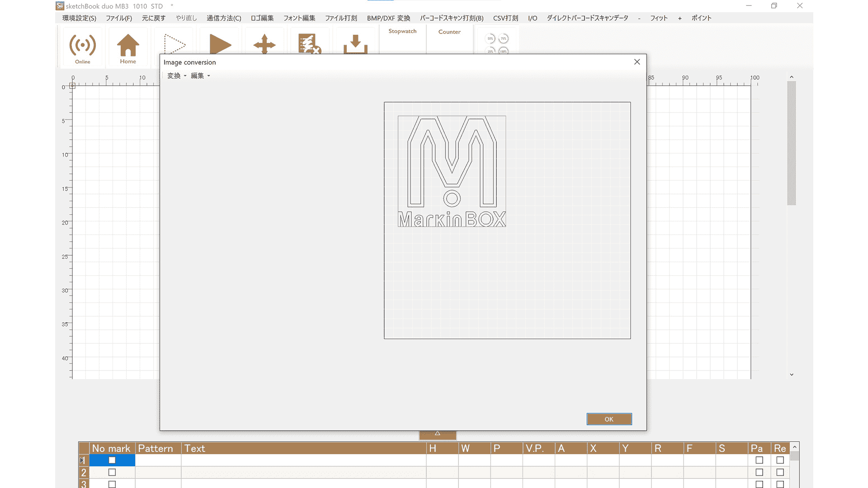
Task: Open the I/O menu
Action: click(533, 18)
